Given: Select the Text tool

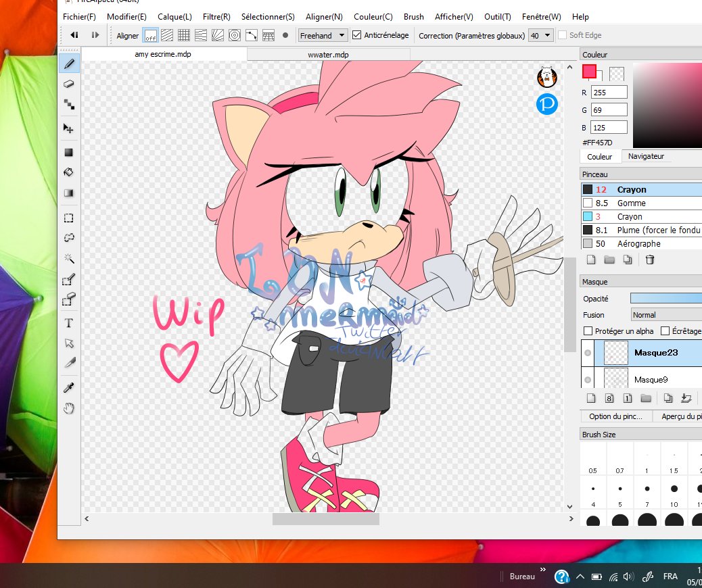Looking at the screenshot, I should coord(69,323).
